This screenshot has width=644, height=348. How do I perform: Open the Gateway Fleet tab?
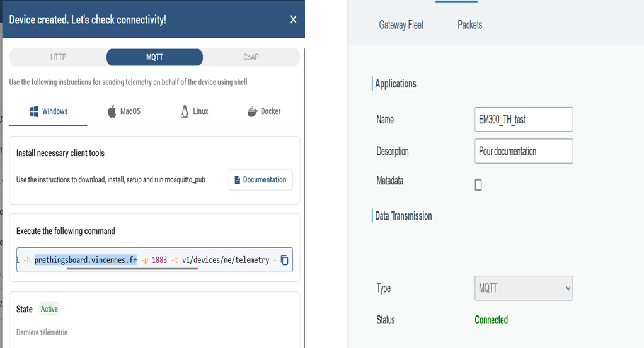(401, 25)
